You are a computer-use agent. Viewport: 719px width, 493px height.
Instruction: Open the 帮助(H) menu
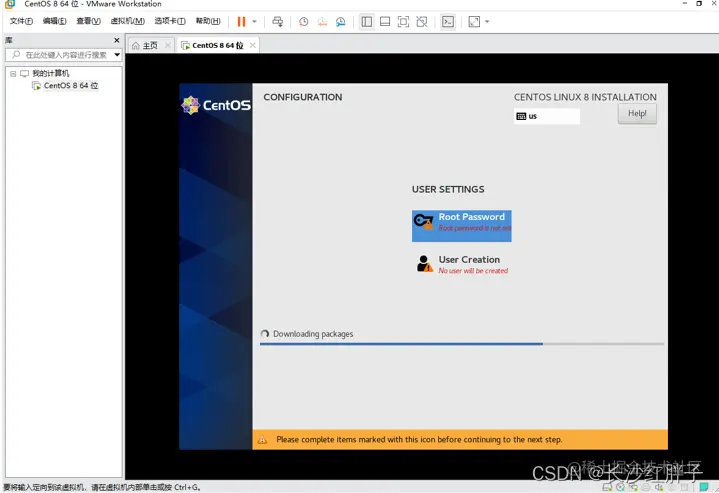pyautogui.click(x=208, y=21)
